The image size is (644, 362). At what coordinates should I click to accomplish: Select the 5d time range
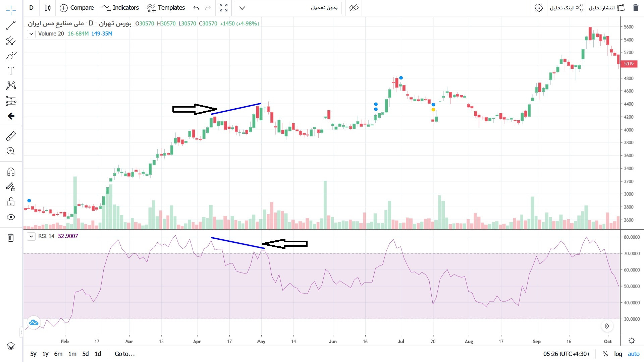(86, 354)
